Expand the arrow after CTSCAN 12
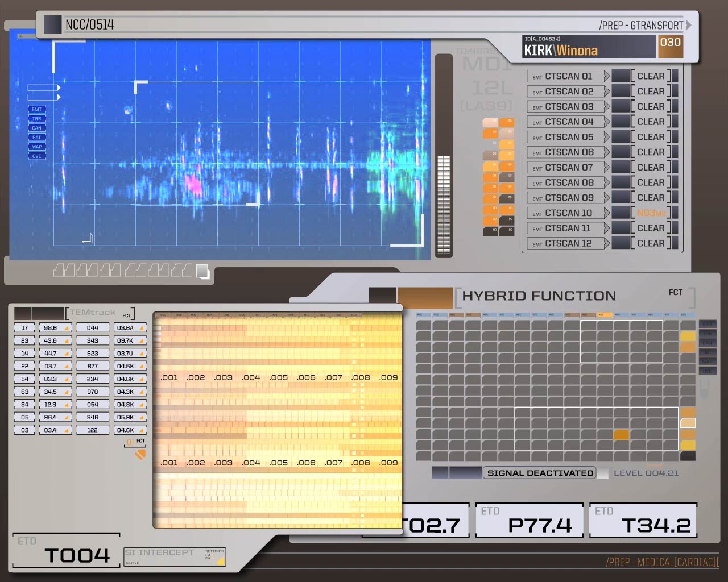 click(x=607, y=243)
